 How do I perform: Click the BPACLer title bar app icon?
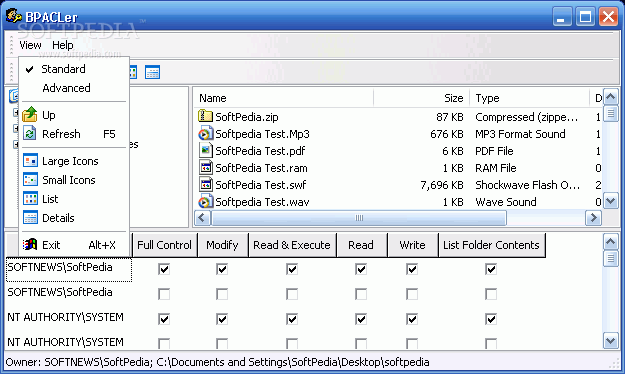[14, 16]
